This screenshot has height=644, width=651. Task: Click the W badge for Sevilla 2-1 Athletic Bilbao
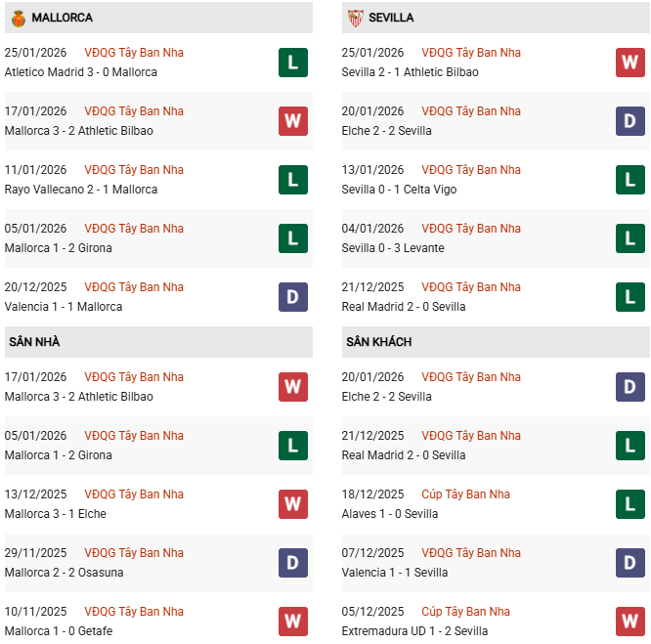(630, 63)
